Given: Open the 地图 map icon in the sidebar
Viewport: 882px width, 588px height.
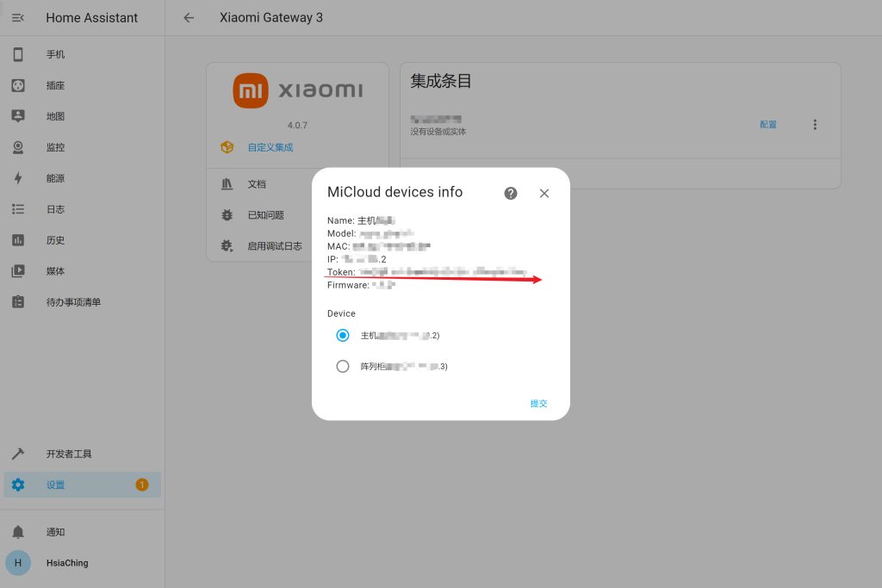Looking at the screenshot, I should click(18, 116).
